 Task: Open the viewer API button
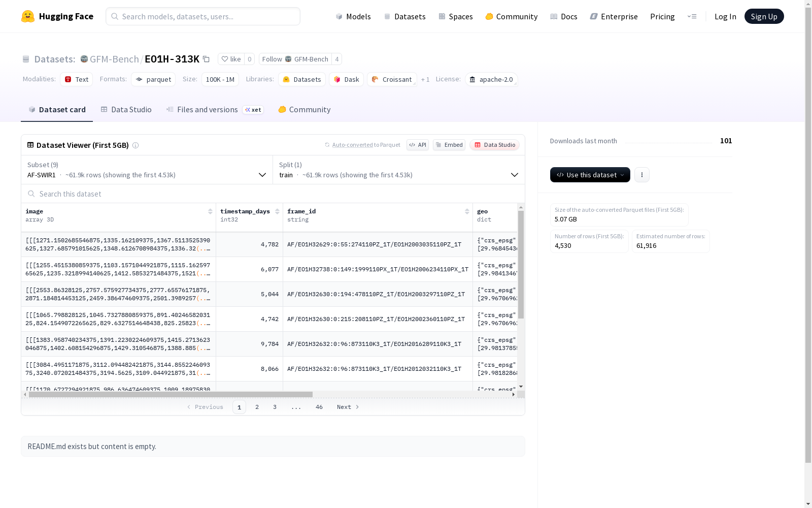[x=418, y=145]
